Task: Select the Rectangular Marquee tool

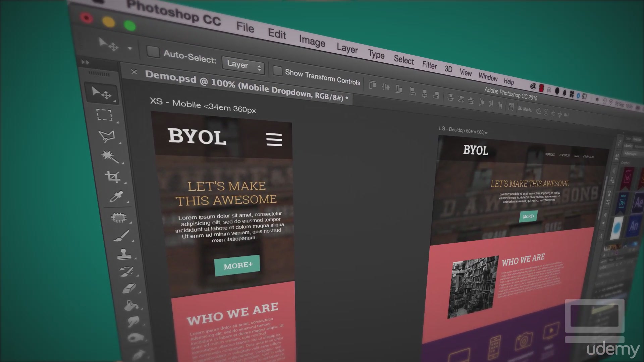Action: tap(104, 115)
